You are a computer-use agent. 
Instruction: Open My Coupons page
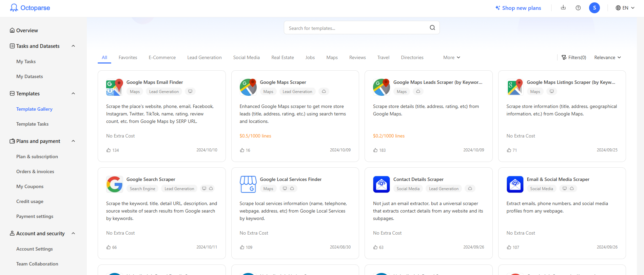pyautogui.click(x=30, y=186)
